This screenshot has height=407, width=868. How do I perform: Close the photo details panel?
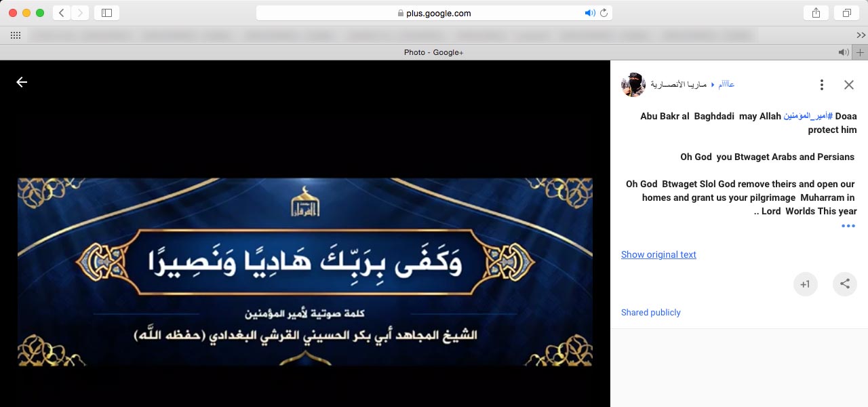[x=848, y=85]
